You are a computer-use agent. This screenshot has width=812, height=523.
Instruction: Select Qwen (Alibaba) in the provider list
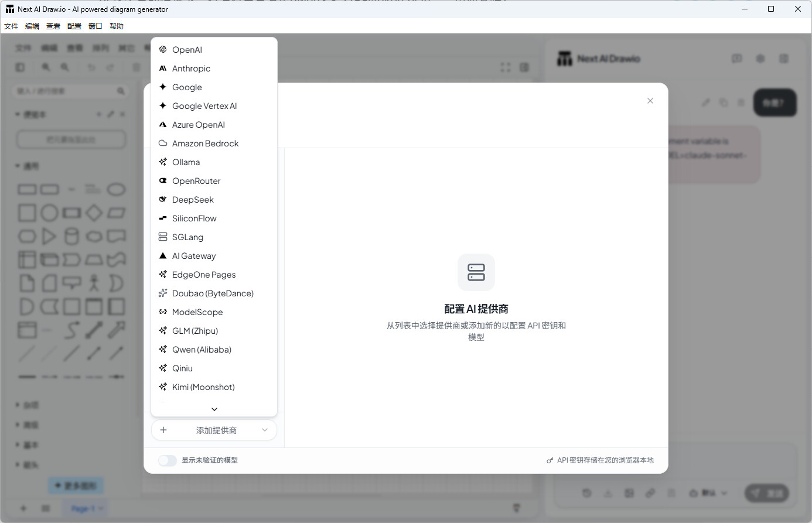(214, 350)
